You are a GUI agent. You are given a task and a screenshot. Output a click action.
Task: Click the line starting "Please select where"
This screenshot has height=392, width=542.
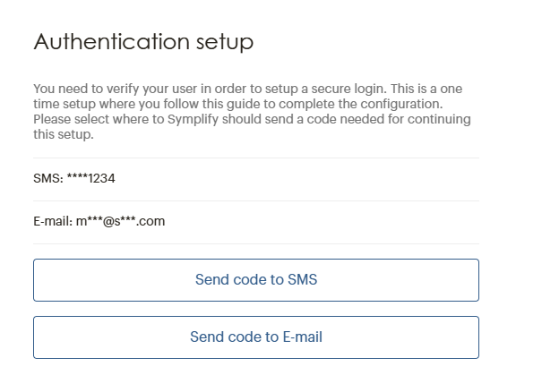[251, 119]
